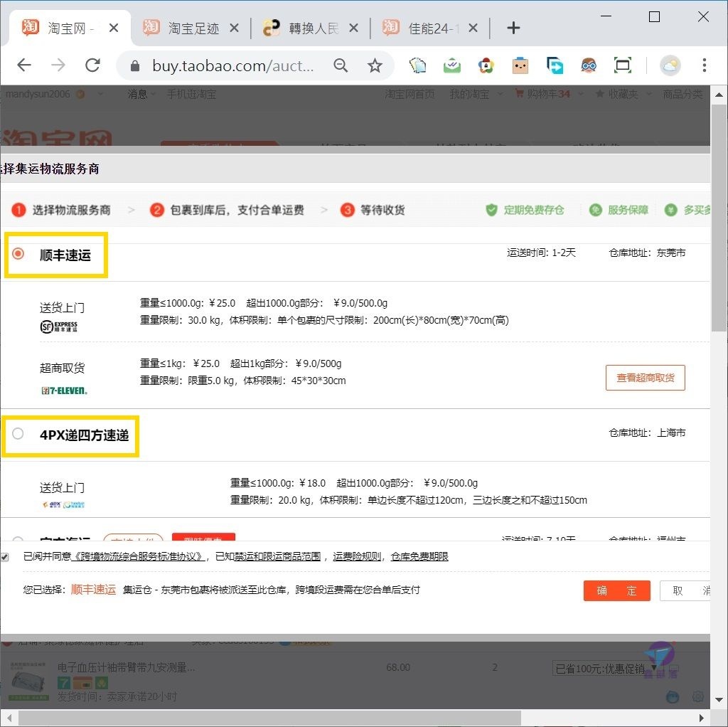Click the colorful flower extension icon
Screen dimensions: 728x727
486,65
